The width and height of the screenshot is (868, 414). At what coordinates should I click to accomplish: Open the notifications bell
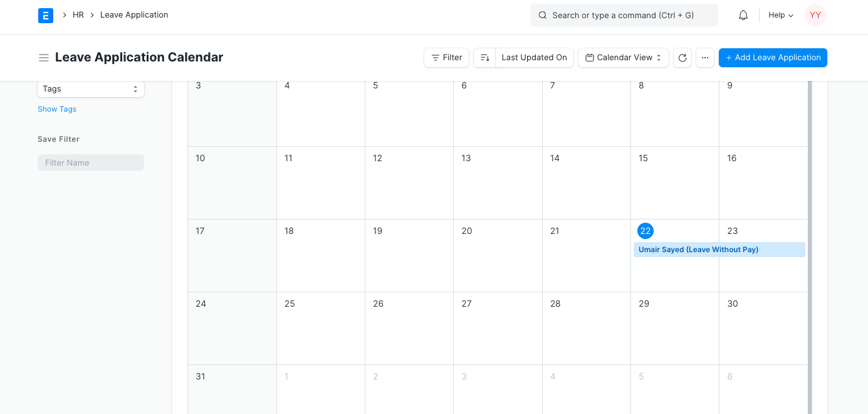point(743,15)
